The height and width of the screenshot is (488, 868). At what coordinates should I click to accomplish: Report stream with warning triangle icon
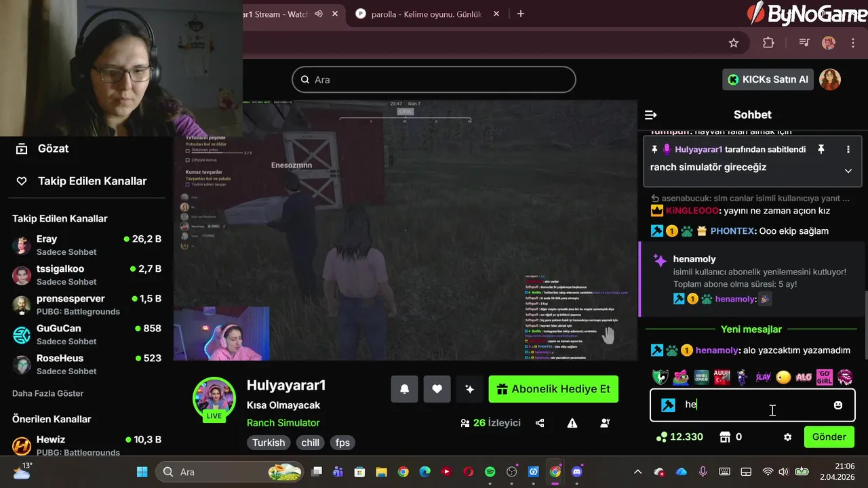click(572, 423)
